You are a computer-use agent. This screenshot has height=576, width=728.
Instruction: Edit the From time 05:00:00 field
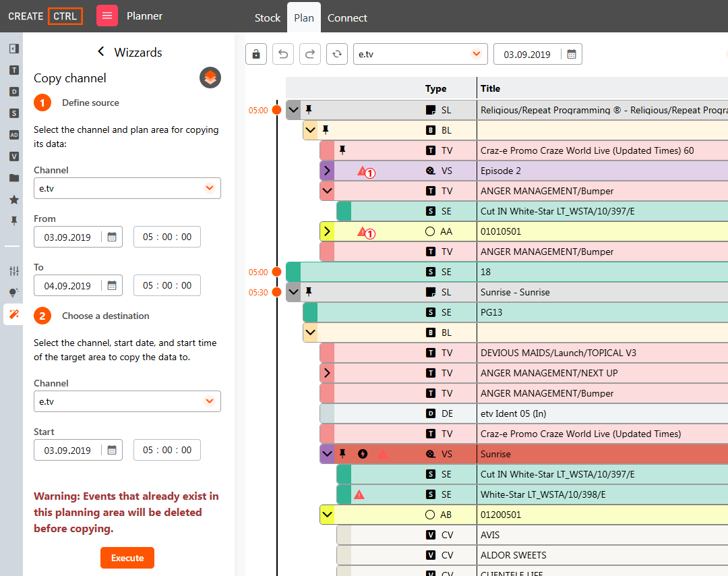[167, 237]
